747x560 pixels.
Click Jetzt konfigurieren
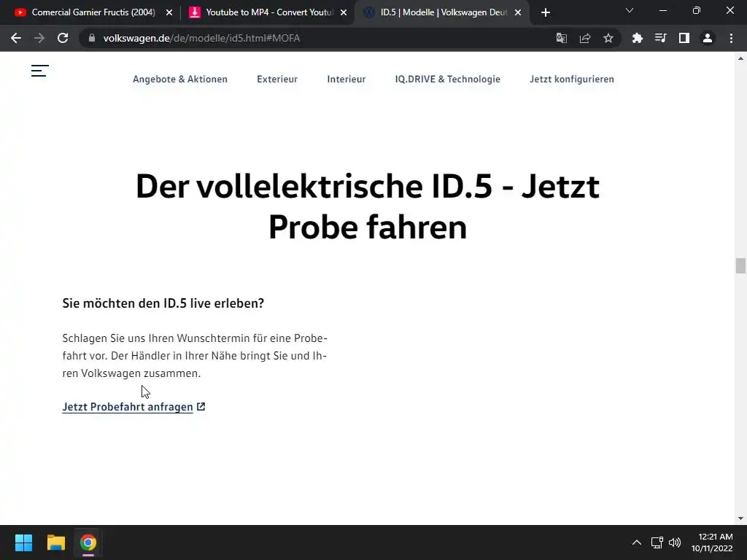click(x=572, y=79)
